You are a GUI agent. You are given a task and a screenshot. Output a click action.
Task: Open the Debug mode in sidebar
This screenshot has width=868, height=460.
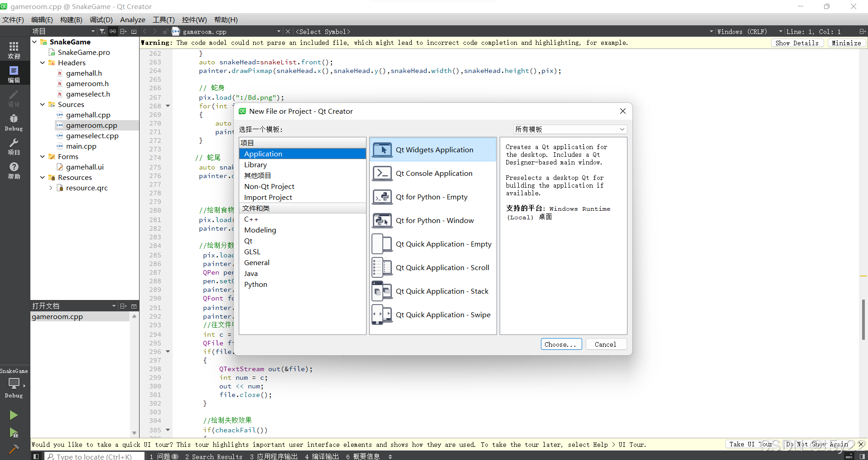14,122
